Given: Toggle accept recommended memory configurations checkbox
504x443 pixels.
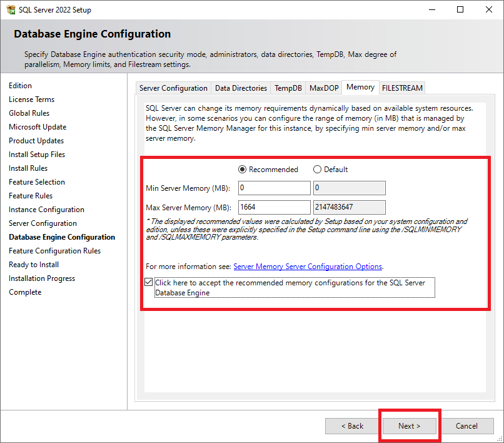Looking at the screenshot, I should [148, 283].
